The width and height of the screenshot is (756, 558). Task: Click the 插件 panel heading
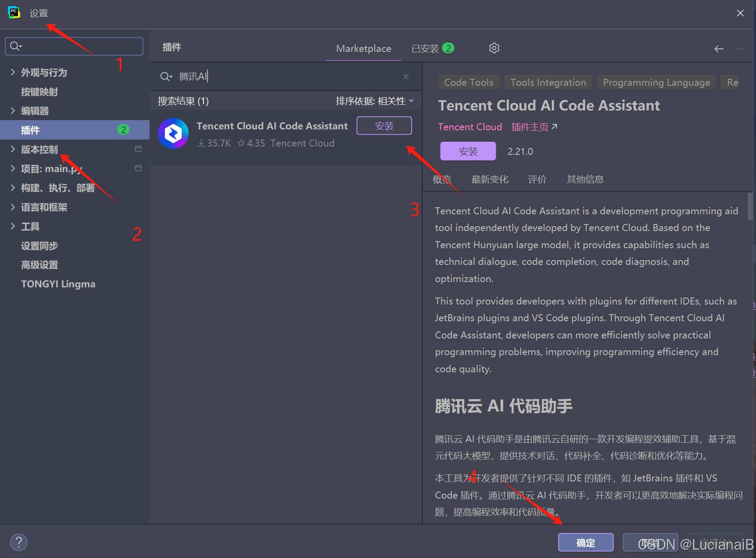click(172, 47)
